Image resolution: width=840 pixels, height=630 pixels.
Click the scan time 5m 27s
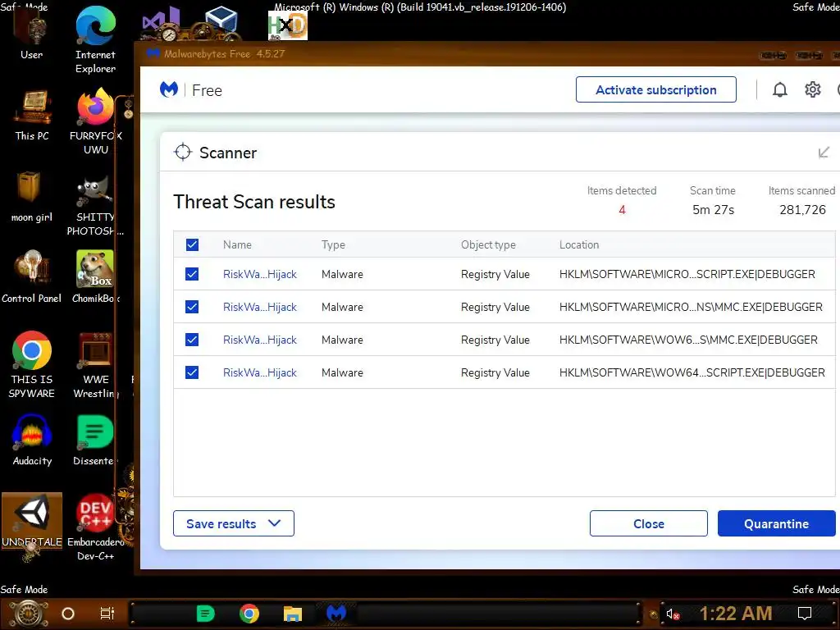coord(713,210)
